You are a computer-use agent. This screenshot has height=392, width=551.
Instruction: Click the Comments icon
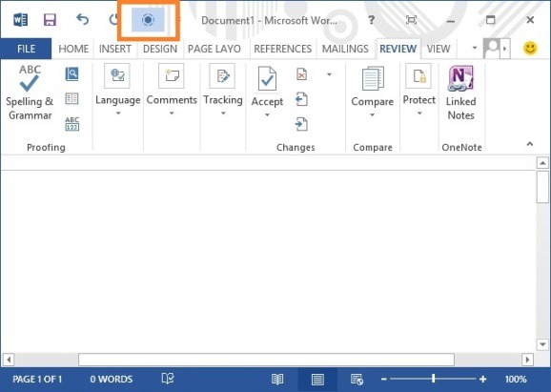tap(172, 75)
